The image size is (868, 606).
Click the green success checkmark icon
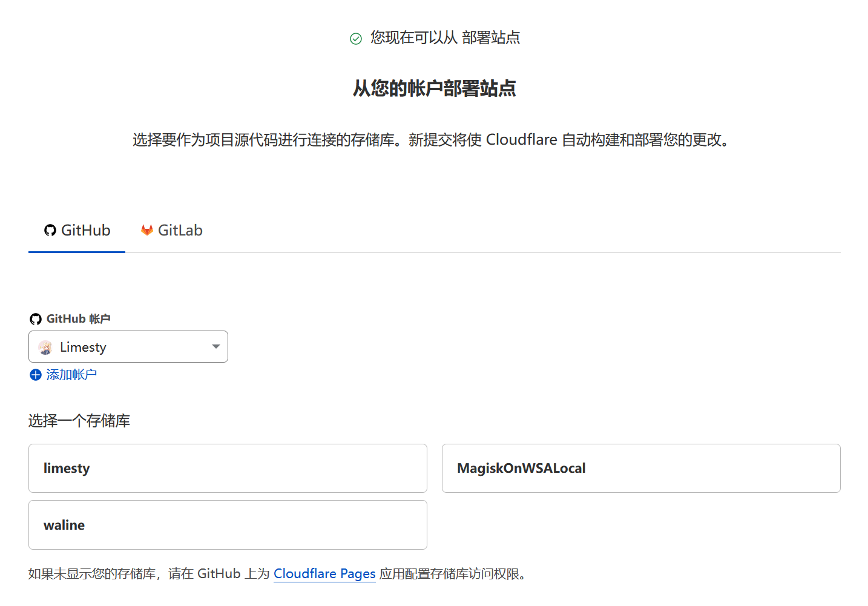click(356, 39)
